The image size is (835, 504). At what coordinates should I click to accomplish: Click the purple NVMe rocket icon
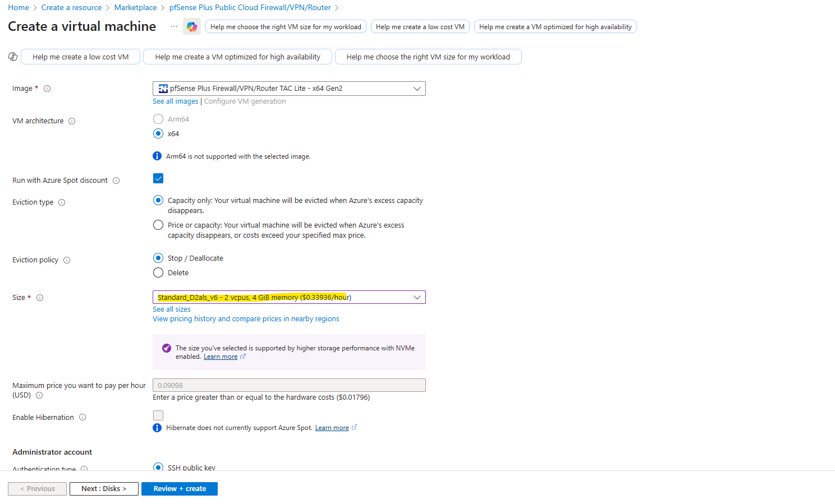tap(167, 348)
